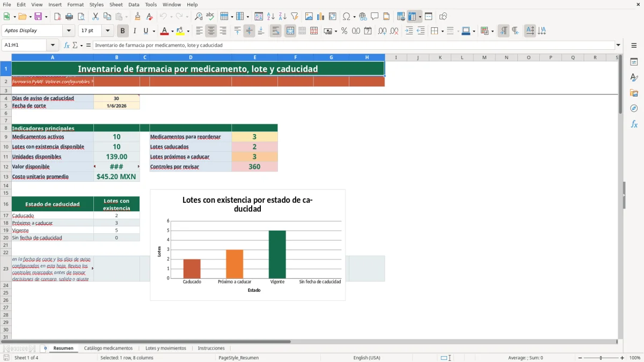Open the Data menu
The height and width of the screenshot is (362, 644).
pos(134,4)
